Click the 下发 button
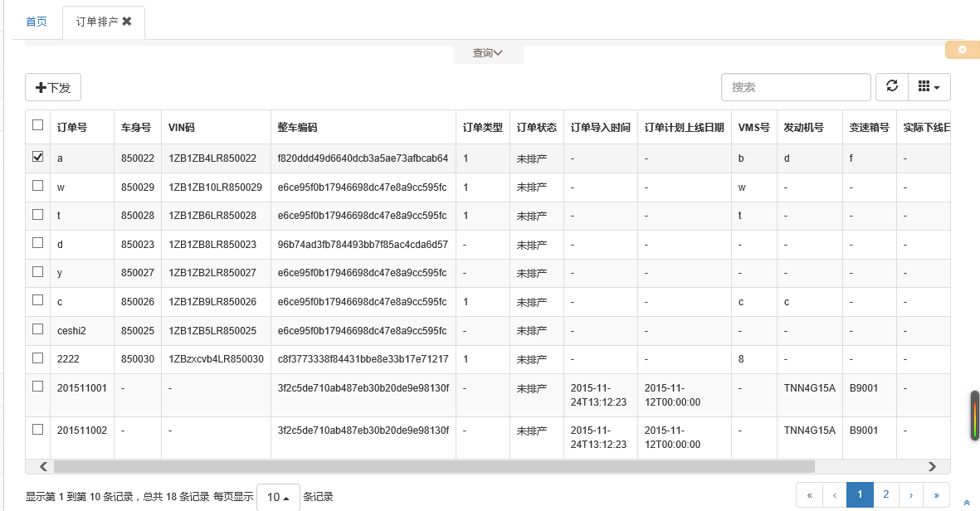 click(x=53, y=87)
